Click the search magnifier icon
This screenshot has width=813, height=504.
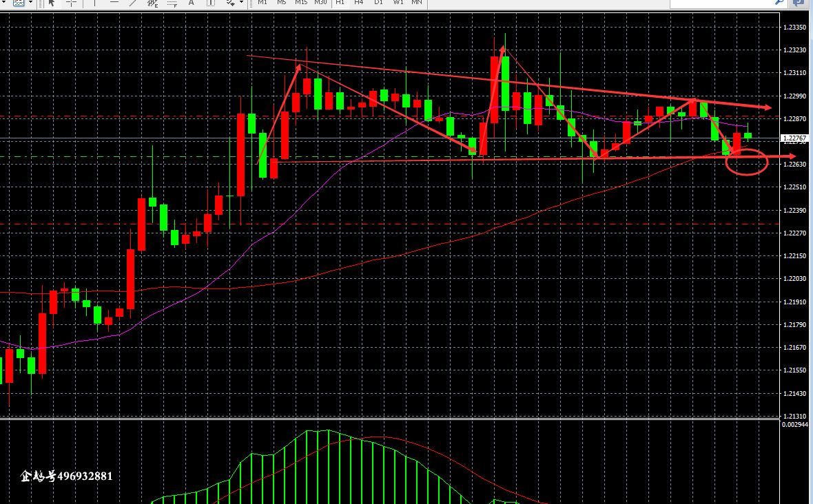coord(779,3)
